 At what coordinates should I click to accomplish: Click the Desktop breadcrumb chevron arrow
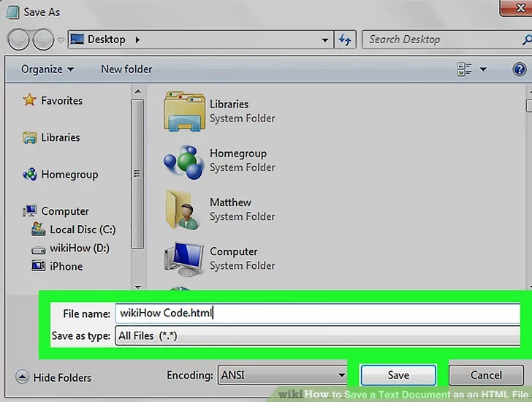pyautogui.click(x=137, y=39)
